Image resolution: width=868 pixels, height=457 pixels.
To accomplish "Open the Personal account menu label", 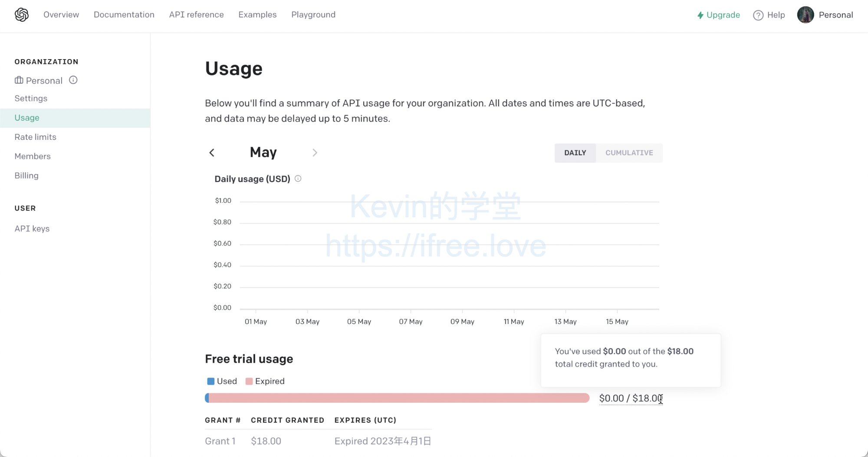I will point(836,15).
